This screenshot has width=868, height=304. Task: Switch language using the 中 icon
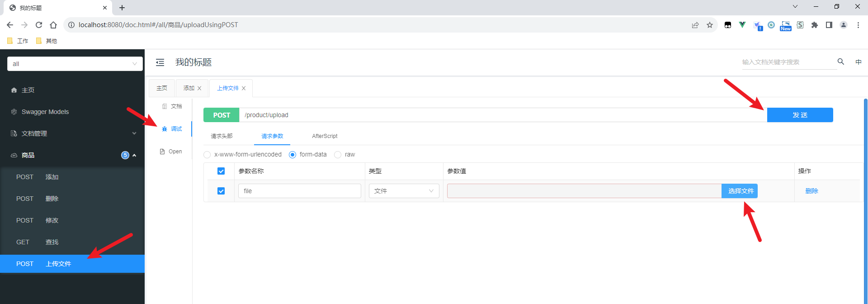point(859,62)
